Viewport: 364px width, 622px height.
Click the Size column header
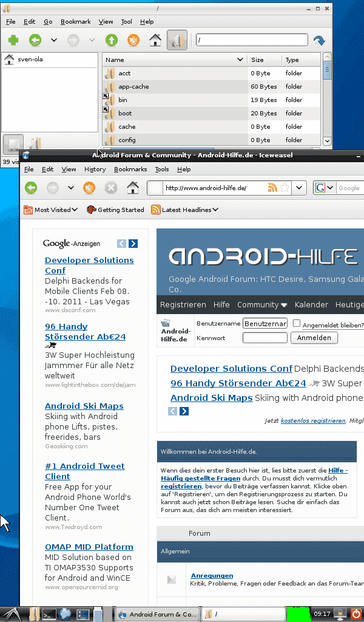[264, 60]
